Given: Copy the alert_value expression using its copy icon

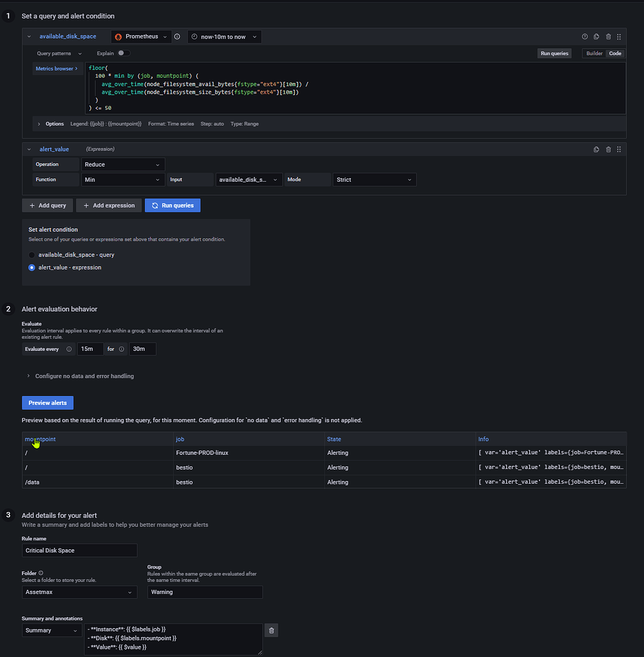Looking at the screenshot, I should coord(597,149).
